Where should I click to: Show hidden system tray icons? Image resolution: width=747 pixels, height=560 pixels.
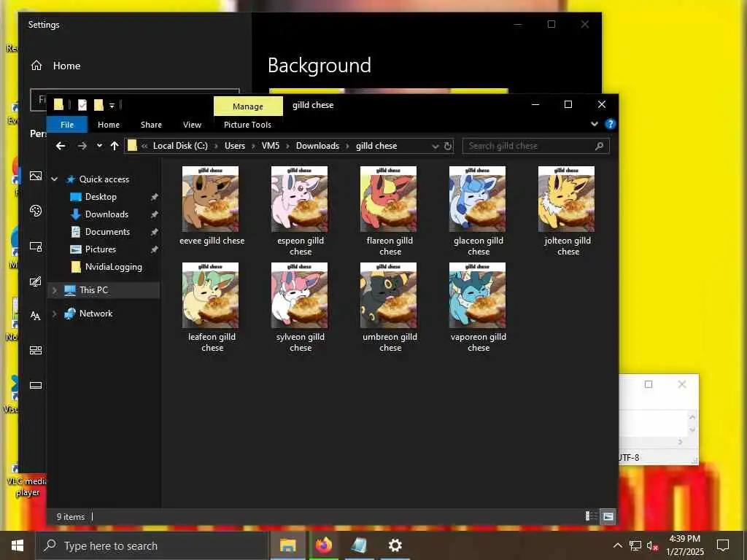(617, 545)
